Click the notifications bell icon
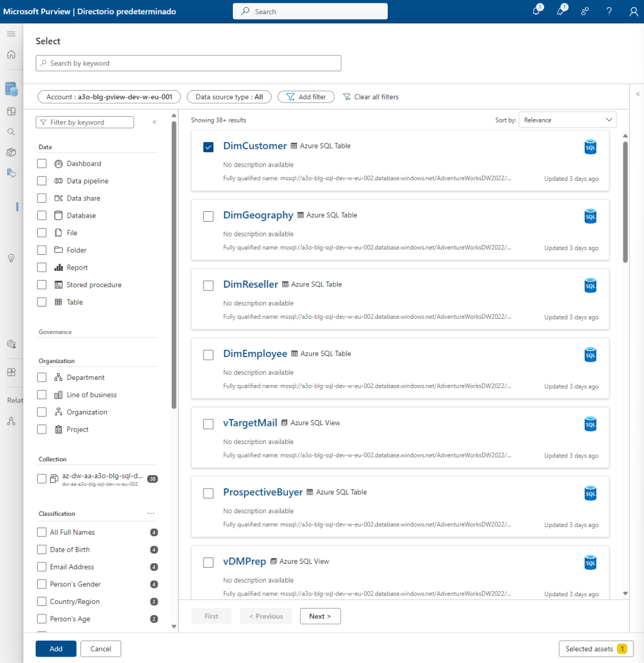Image resolution: width=644 pixels, height=663 pixels. pos(536,12)
